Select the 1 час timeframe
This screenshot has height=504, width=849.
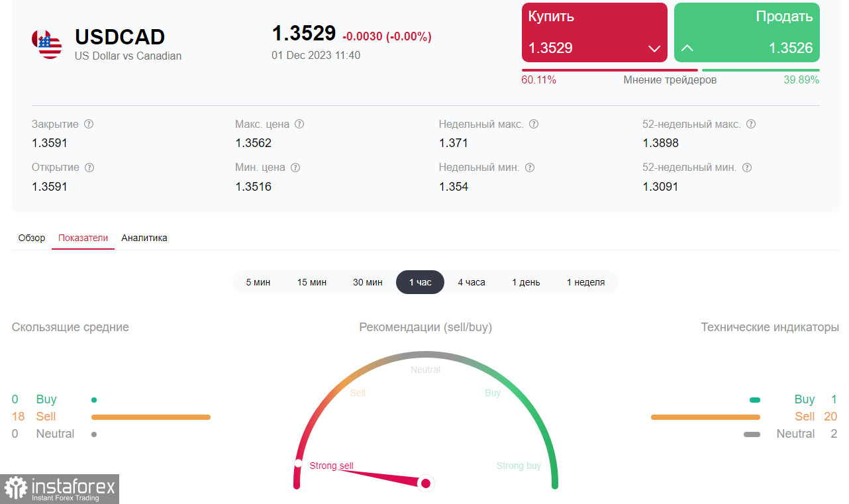pyautogui.click(x=420, y=282)
